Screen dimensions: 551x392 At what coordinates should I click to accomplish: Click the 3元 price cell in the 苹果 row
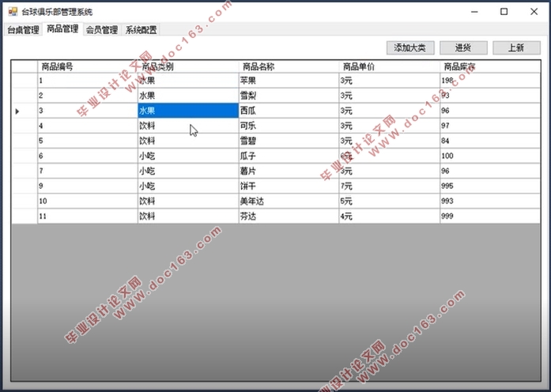point(390,81)
